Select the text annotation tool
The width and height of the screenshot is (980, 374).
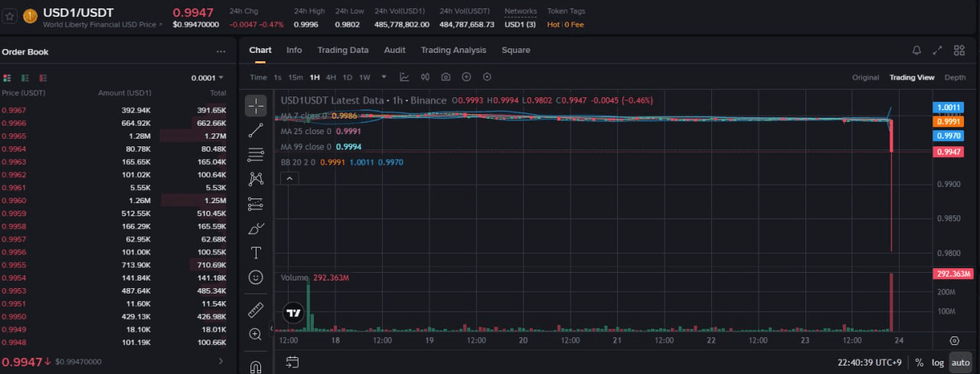(256, 252)
